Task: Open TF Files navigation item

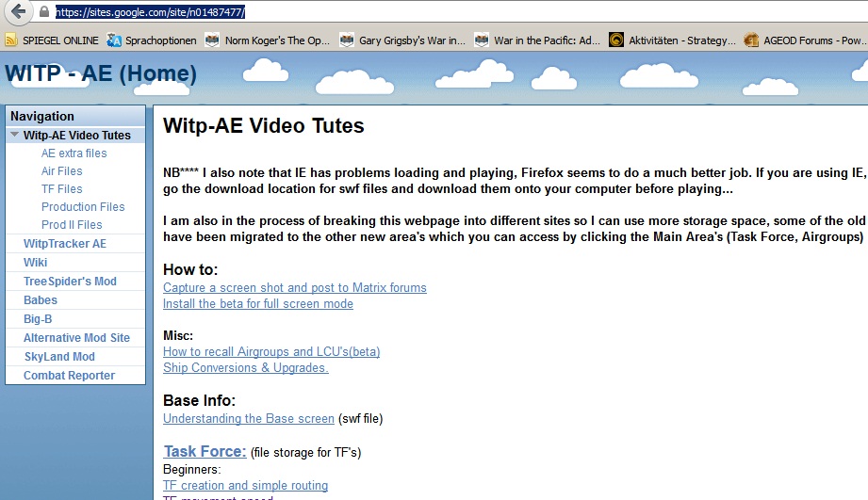Action: point(61,188)
